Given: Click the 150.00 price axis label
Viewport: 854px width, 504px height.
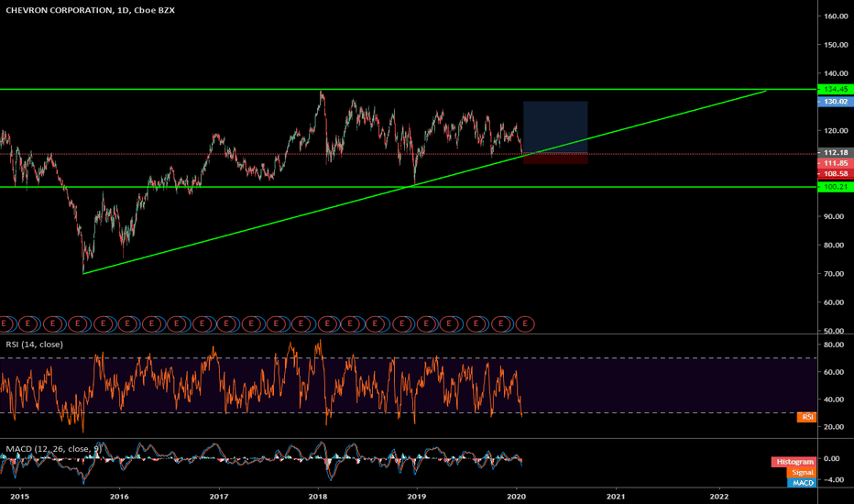Looking at the screenshot, I should point(836,45).
